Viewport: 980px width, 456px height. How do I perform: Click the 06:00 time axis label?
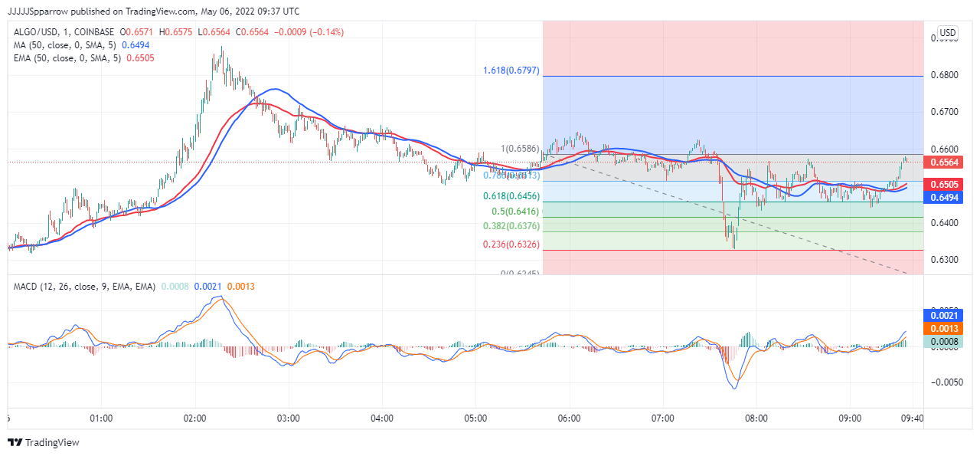pyautogui.click(x=569, y=418)
